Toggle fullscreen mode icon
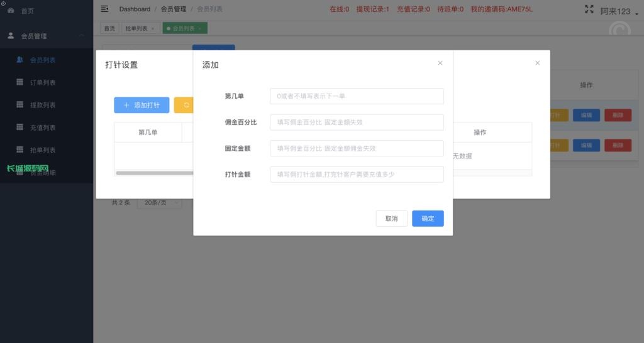 click(x=589, y=9)
